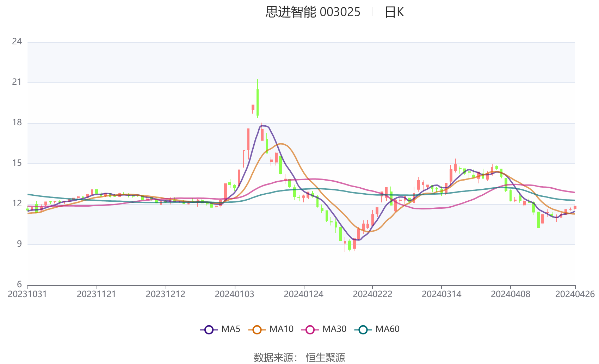Click the x-axis date label 20240124

(x=304, y=294)
